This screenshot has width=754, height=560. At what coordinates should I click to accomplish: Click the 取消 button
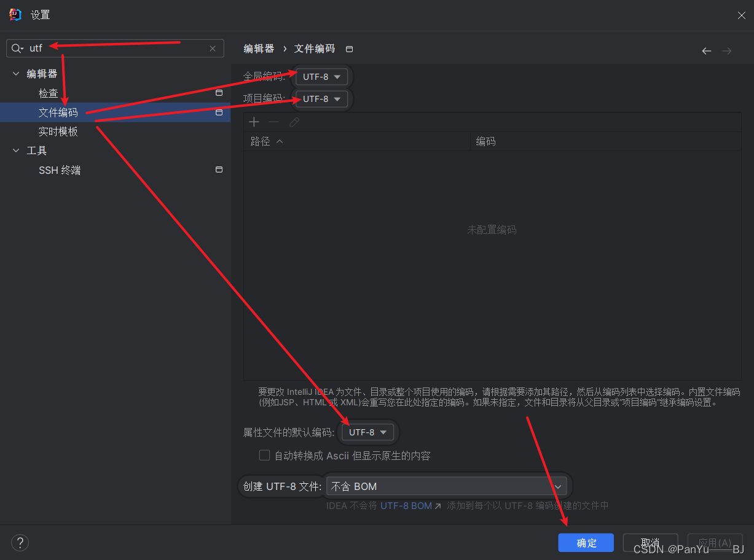(x=650, y=543)
